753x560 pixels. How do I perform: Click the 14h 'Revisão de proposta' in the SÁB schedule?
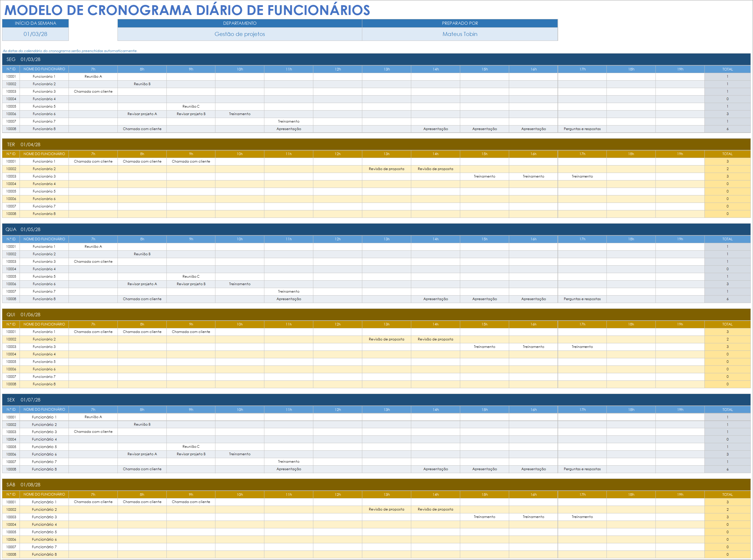tap(435, 509)
